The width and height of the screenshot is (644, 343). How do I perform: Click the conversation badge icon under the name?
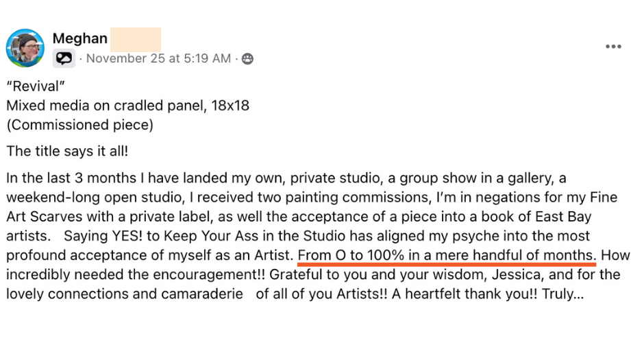tap(64, 59)
